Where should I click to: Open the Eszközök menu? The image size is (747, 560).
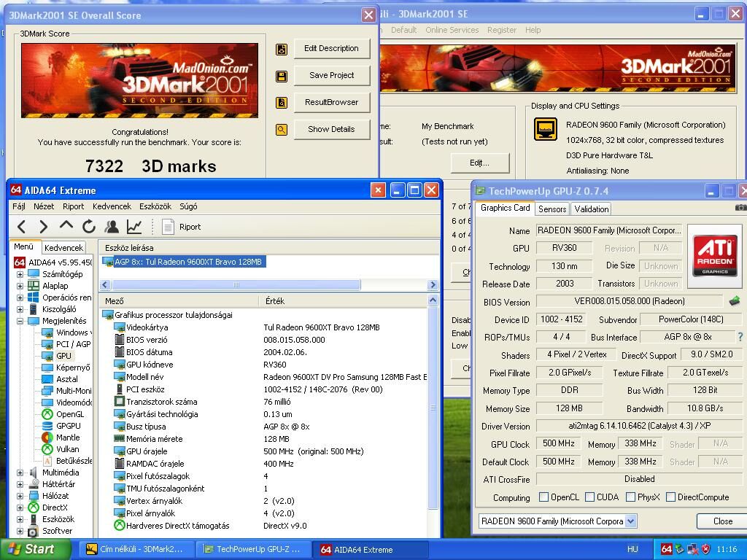(x=155, y=206)
